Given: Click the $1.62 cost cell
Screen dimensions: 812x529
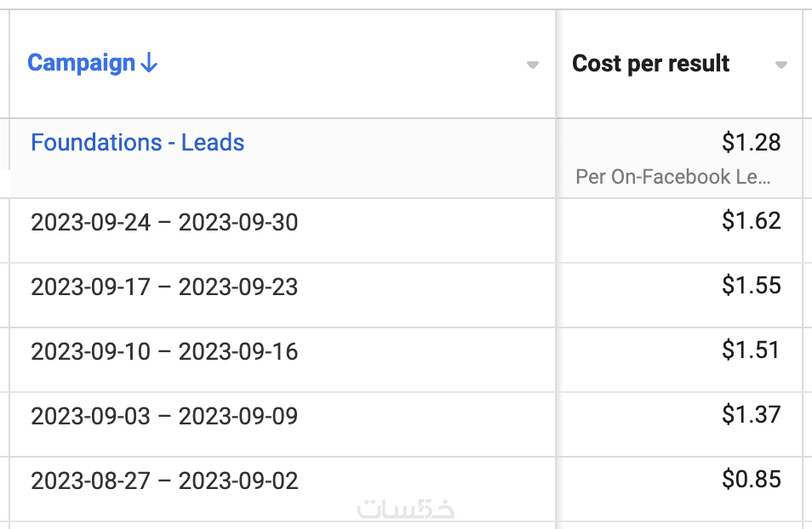Looking at the screenshot, I should (751, 221).
